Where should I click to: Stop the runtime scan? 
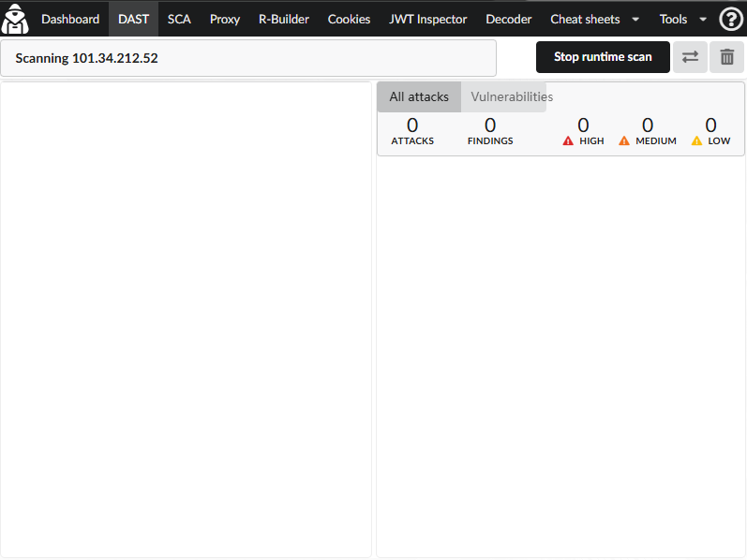(603, 57)
